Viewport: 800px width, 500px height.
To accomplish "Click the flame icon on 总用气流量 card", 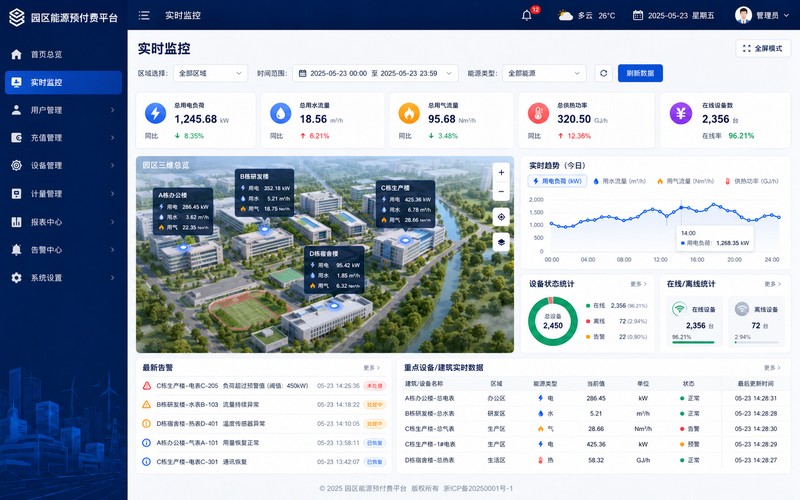I will 409,113.
